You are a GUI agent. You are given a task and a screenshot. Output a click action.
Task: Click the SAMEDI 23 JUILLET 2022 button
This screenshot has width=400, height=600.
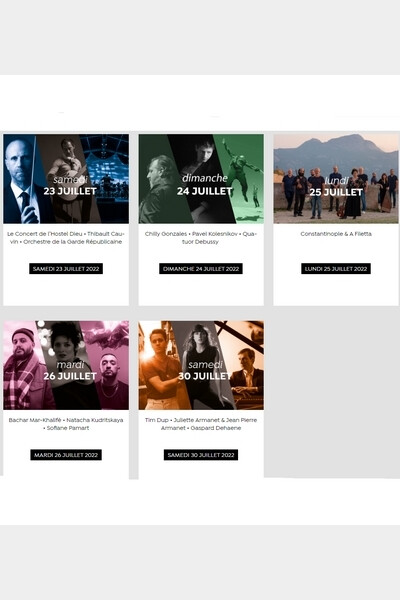click(x=66, y=269)
